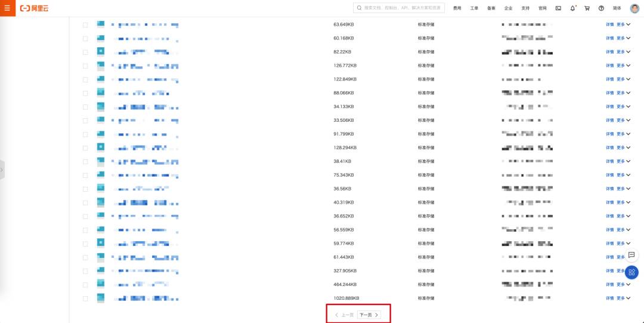Expand 更多 for the 75.343KB file
This screenshot has height=323, width=644.
623,175
